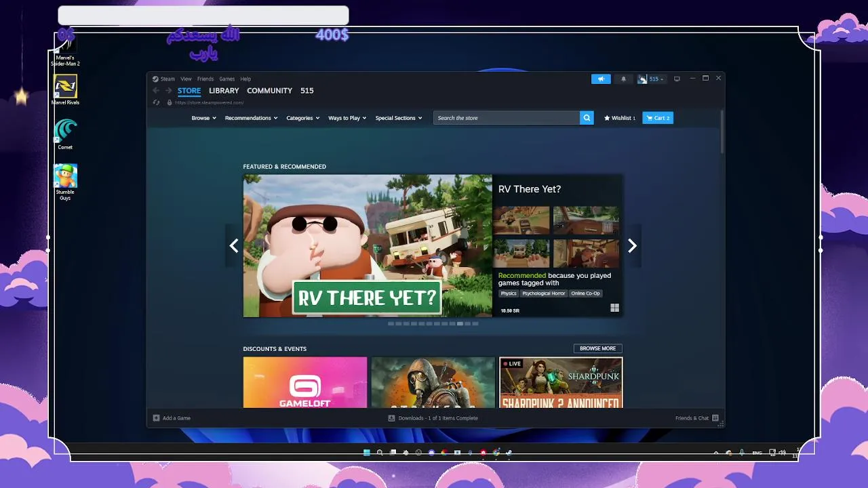Open the Steam menu
The image size is (868, 488).
pyautogui.click(x=163, y=79)
